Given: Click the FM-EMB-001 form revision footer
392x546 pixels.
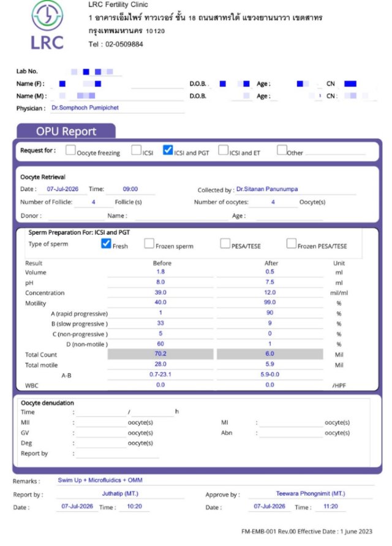Looking at the screenshot, I should point(307,532).
